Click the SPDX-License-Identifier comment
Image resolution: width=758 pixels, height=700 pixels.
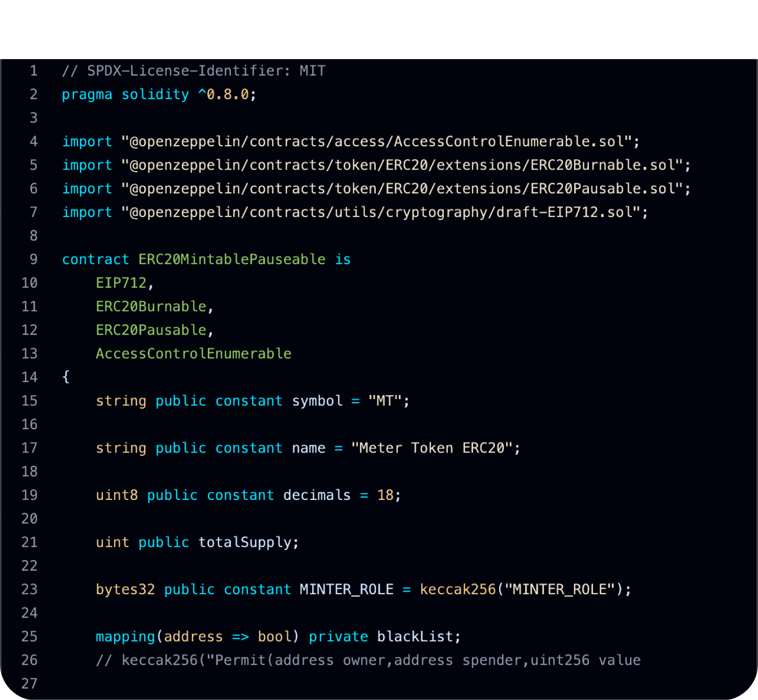[194, 71]
